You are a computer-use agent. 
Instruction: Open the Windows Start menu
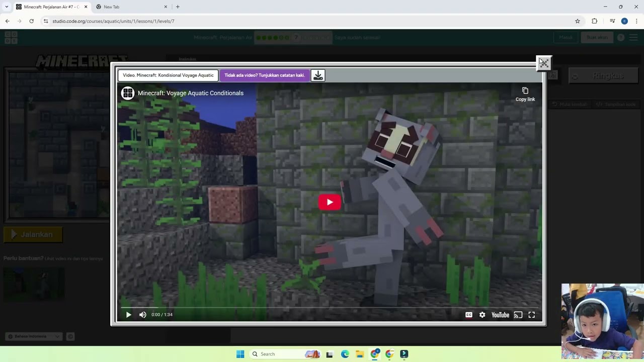[240, 354]
